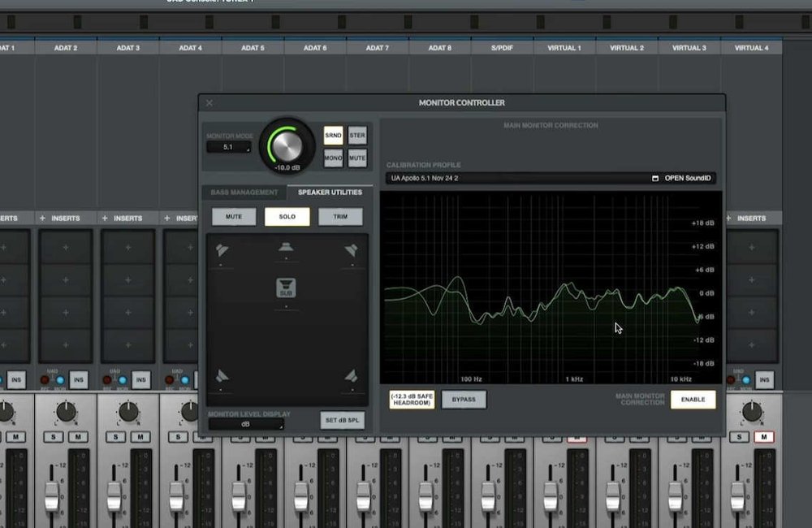The image size is (812, 528).
Task: Enable Main Monitor Correction
Action: coord(693,399)
